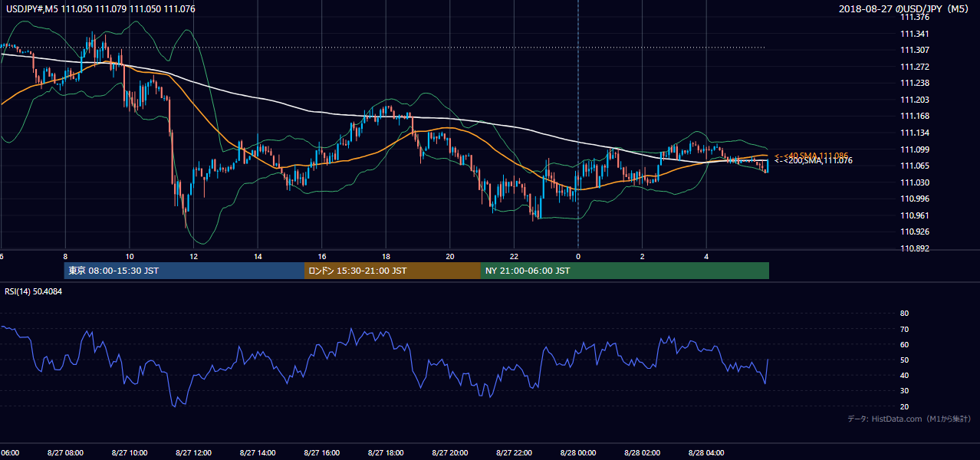Select the ロンドン 15:30-21:00 JST session bar

[x=393, y=271]
